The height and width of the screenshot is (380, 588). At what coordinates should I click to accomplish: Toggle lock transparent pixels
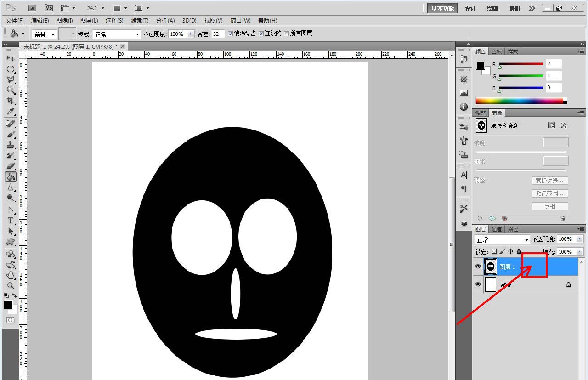coord(494,251)
